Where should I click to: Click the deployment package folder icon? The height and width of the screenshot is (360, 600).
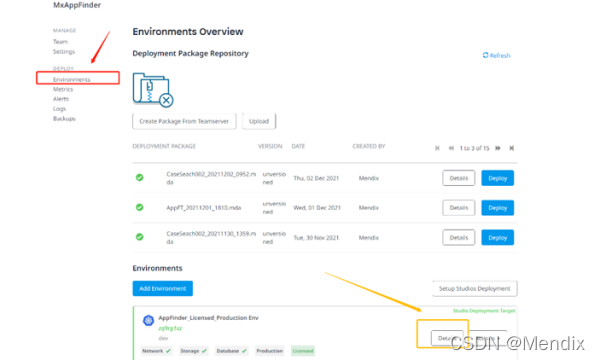point(153,90)
